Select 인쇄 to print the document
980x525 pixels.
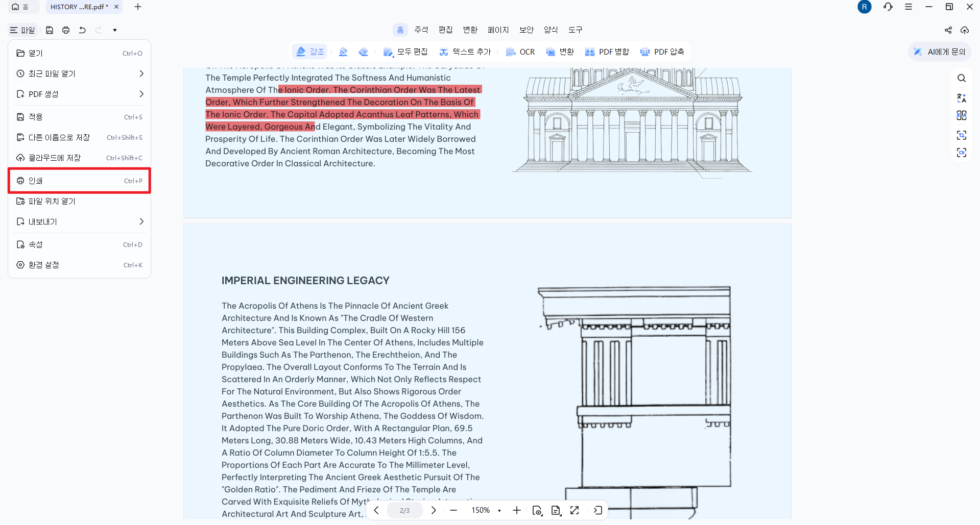pos(80,181)
